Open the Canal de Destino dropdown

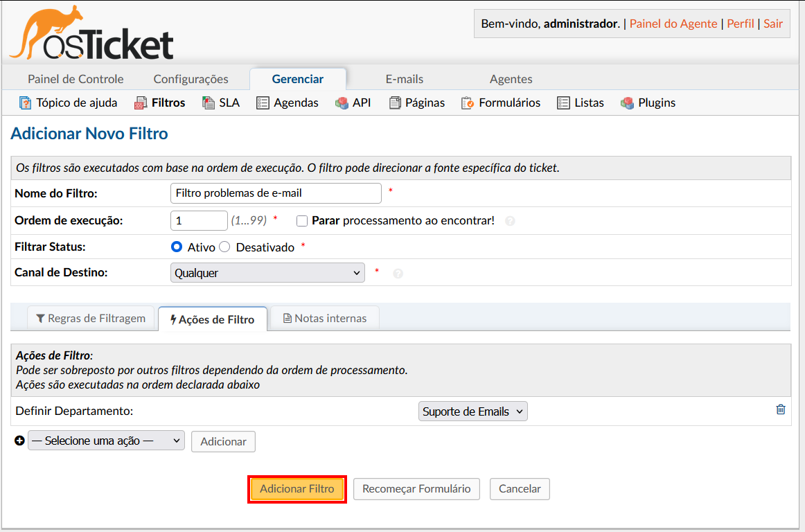(267, 272)
